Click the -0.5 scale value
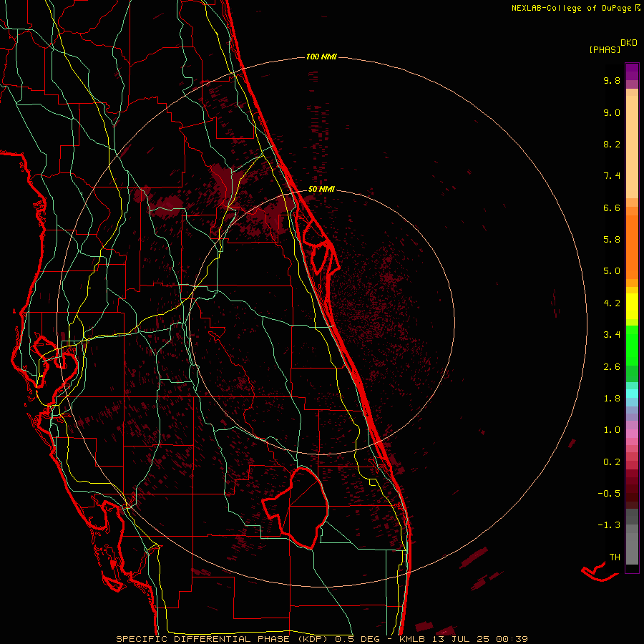The image size is (644, 644). [x=609, y=494]
